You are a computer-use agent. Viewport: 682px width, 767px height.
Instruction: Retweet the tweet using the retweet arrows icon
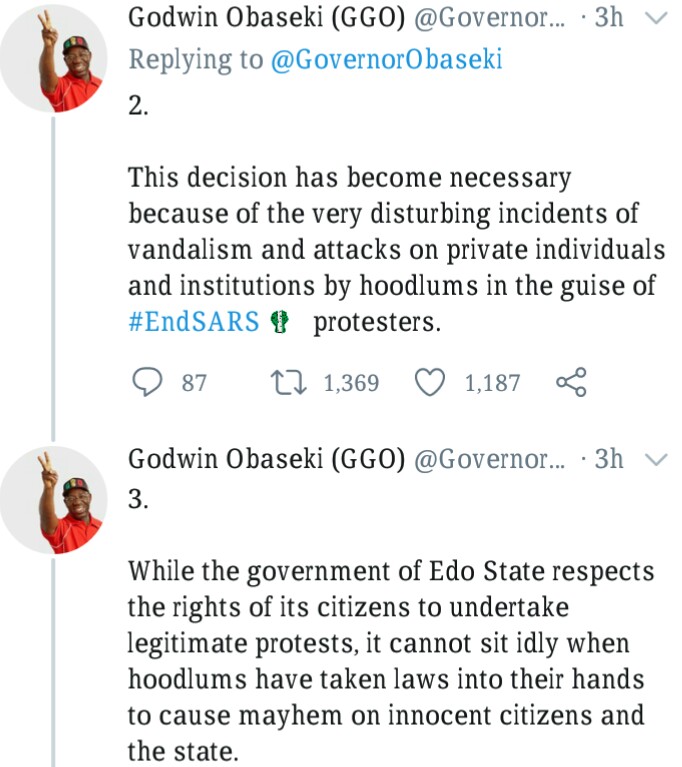(x=288, y=382)
